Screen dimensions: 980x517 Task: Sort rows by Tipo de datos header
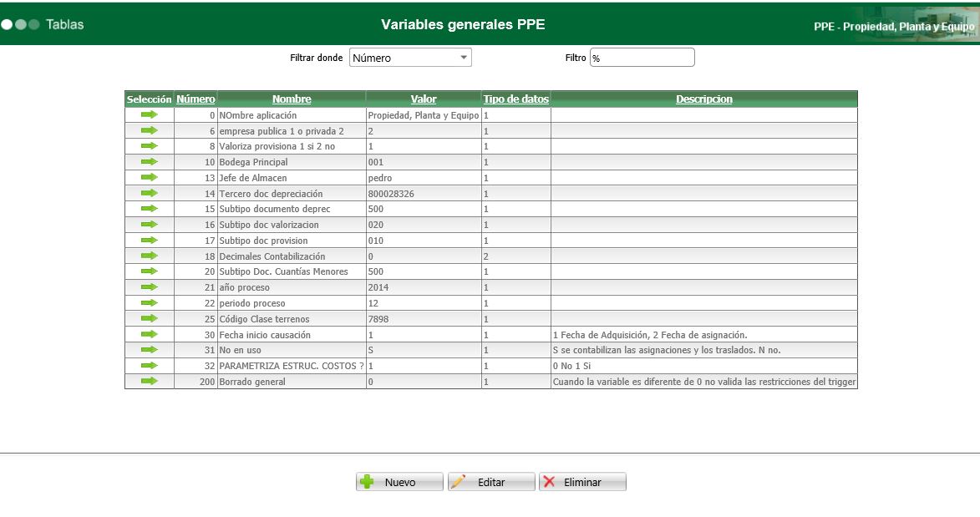tap(515, 99)
